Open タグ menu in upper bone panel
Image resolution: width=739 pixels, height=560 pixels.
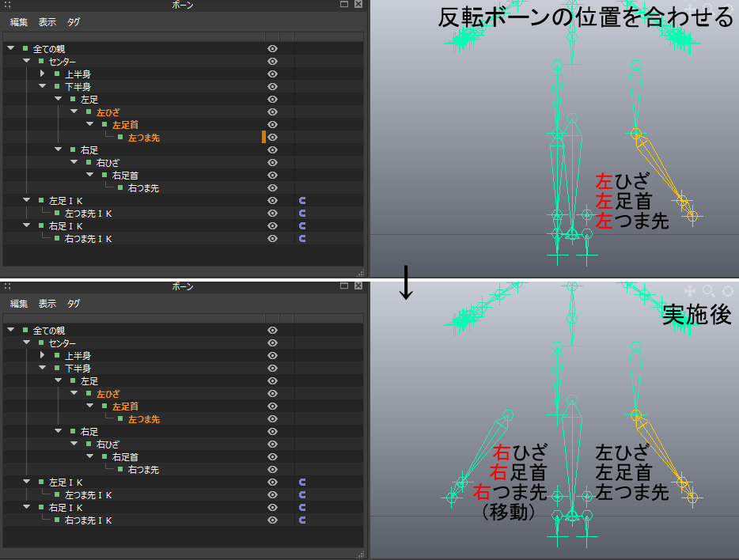[x=73, y=22]
